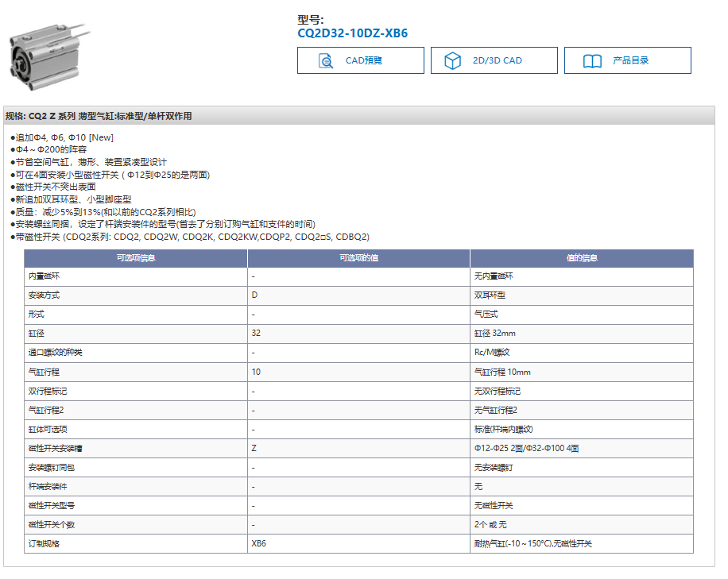Click the cube icon for 2D/3D CAD
Image resolution: width=728 pixels, height=579 pixels.
[x=452, y=61]
